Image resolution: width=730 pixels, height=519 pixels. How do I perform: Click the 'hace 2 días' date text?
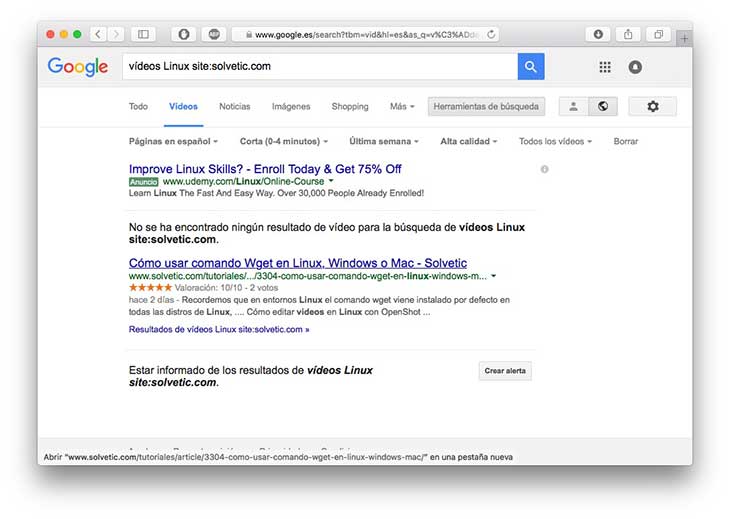pos(151,300)
